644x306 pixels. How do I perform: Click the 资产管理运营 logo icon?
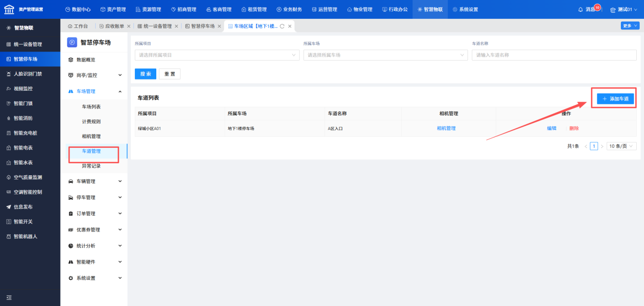coord(9,9)
